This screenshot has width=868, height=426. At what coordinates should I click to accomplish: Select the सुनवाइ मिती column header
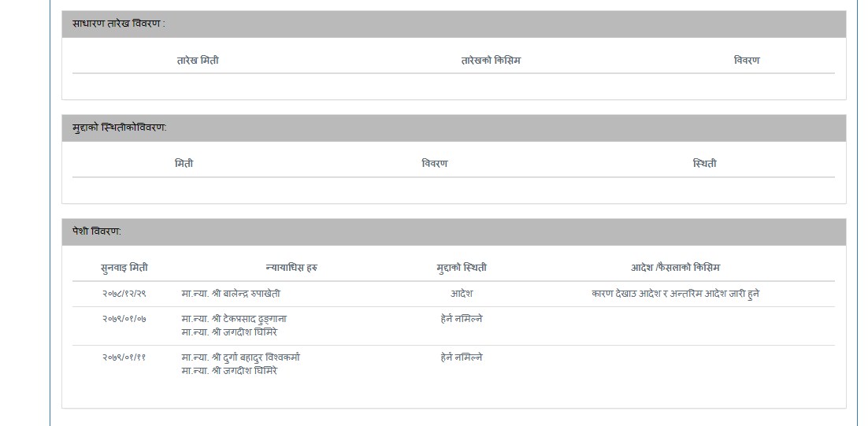tap(124, 268)
